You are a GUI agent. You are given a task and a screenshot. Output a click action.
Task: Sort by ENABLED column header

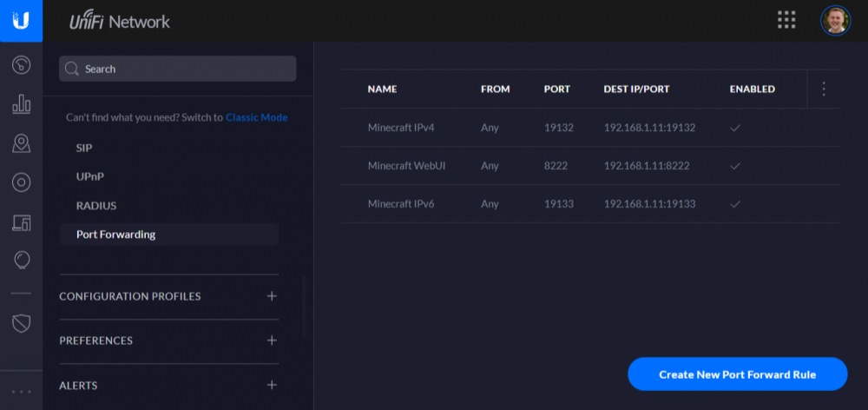pyautogui.click(x=753, y=89)
